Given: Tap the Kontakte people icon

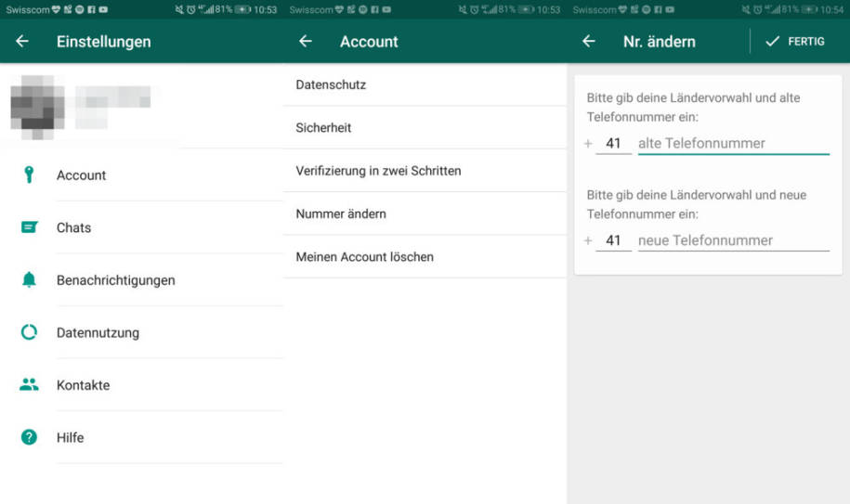Looking at the screenshot, I should (29, 384).
